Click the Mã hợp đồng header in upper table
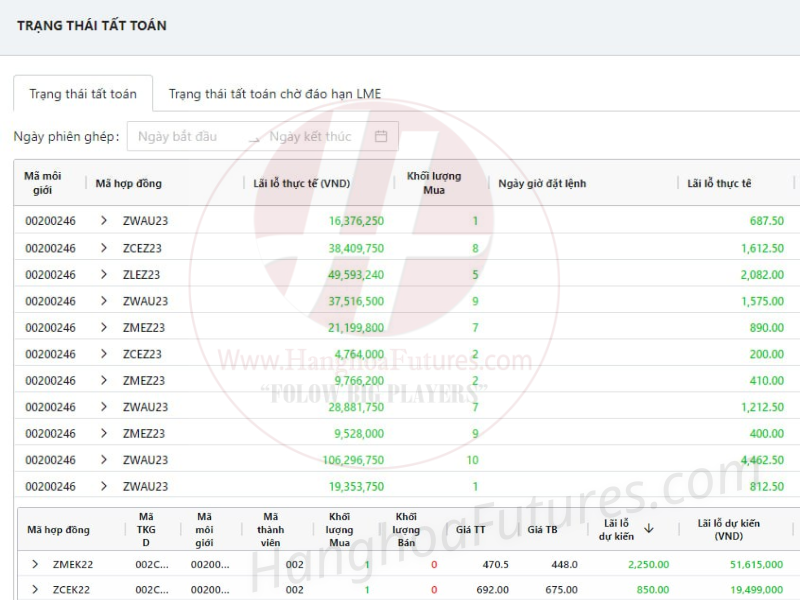This screenshot has height=600, width=800. pyautogui.click(x=129, y=183)
